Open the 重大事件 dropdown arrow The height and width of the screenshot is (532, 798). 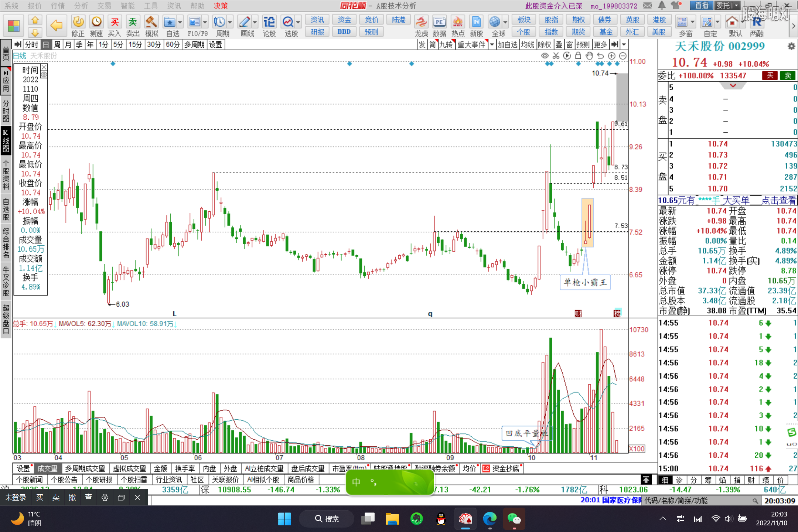pyautogui.click(x=492, y=45)
